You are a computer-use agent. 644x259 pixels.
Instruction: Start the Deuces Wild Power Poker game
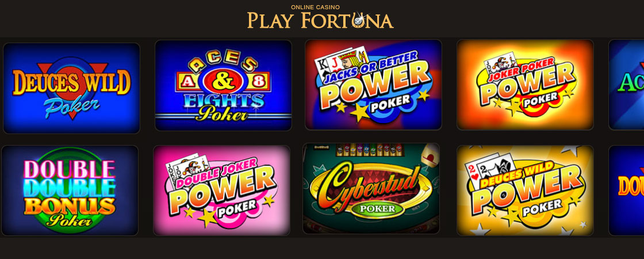click(525, 191)
